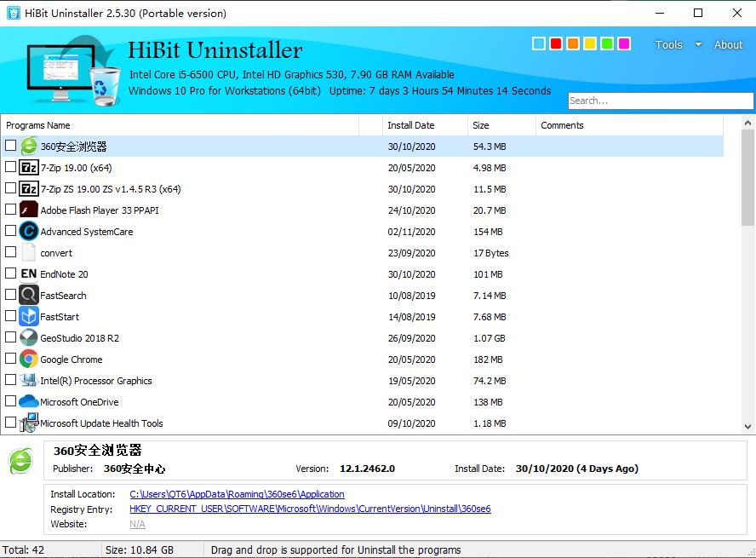Image resolution: width=756 pixels, height=558 pixels.
Task: Check the FastSearch checkbox
Action: (x=10, y=294)
